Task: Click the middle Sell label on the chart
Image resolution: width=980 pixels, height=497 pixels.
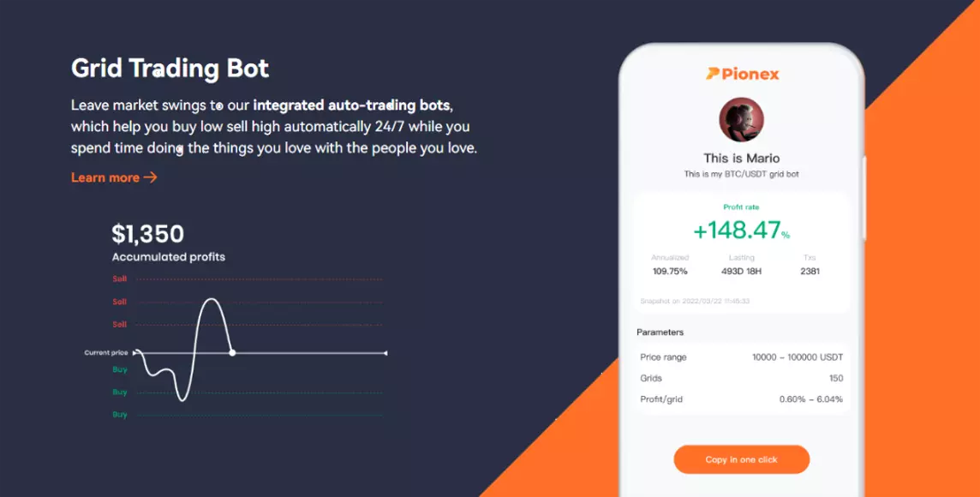Action: pyautogui.click(x=117, y=302)
